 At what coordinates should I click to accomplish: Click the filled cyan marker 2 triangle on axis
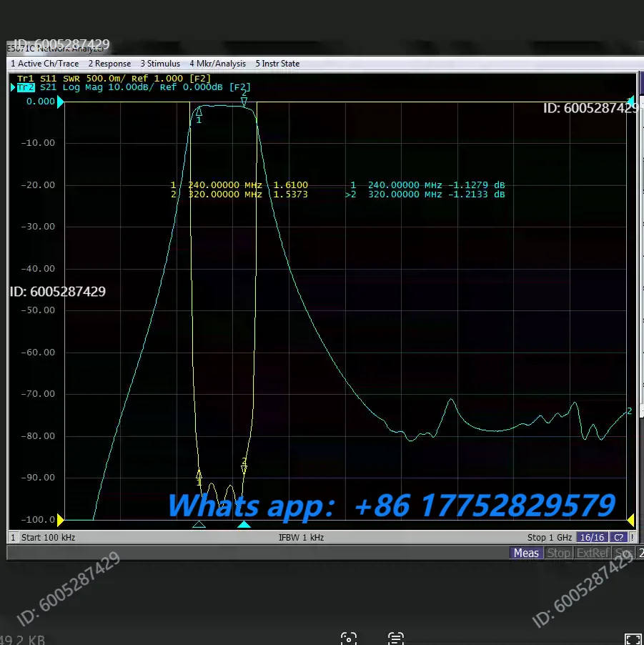click(x=244, y=524)
